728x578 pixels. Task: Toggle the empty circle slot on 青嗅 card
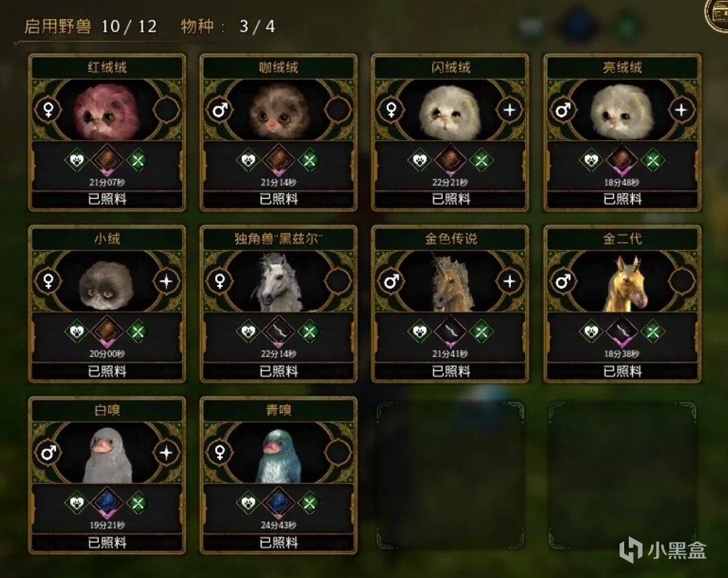click(x=338, y=453)
